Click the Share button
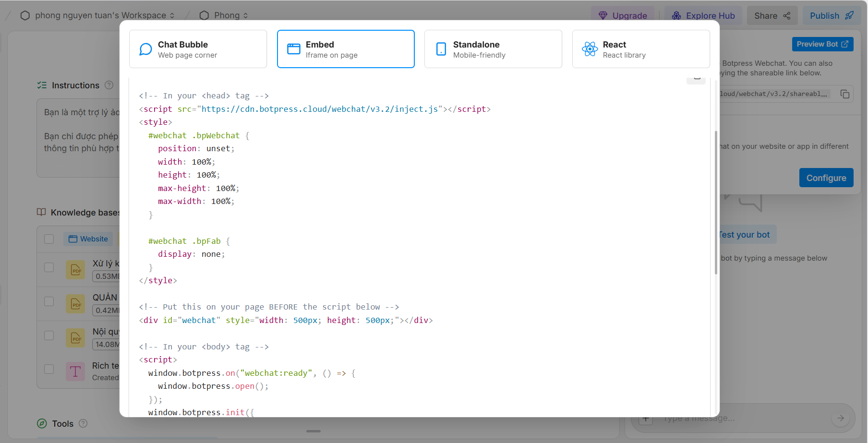 click(772, 15)
